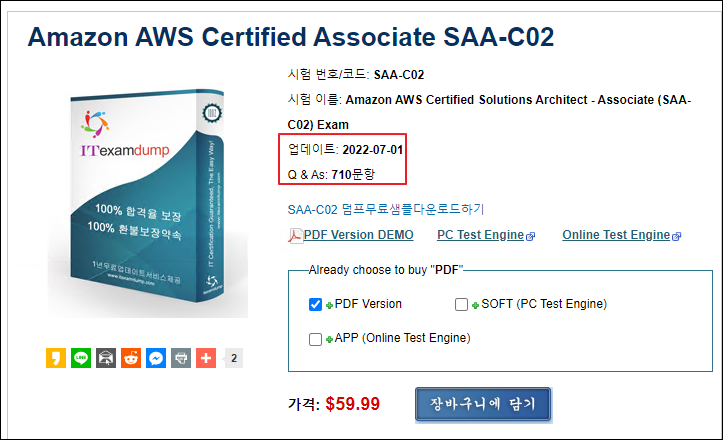Share the page on Reddit
The image size is (723, 440).
131,358
